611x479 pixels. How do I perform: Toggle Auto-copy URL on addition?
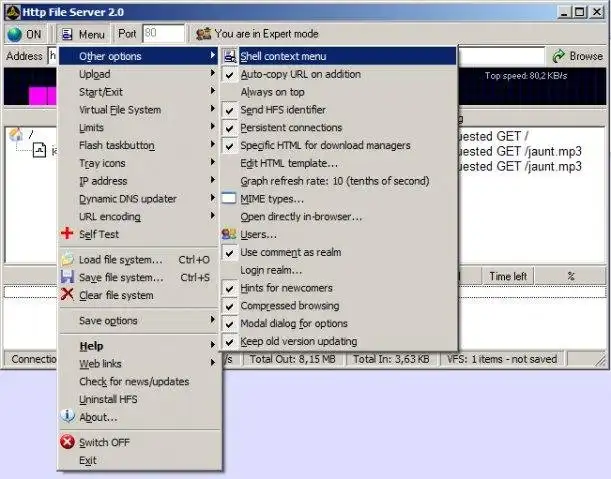point(338,74)
